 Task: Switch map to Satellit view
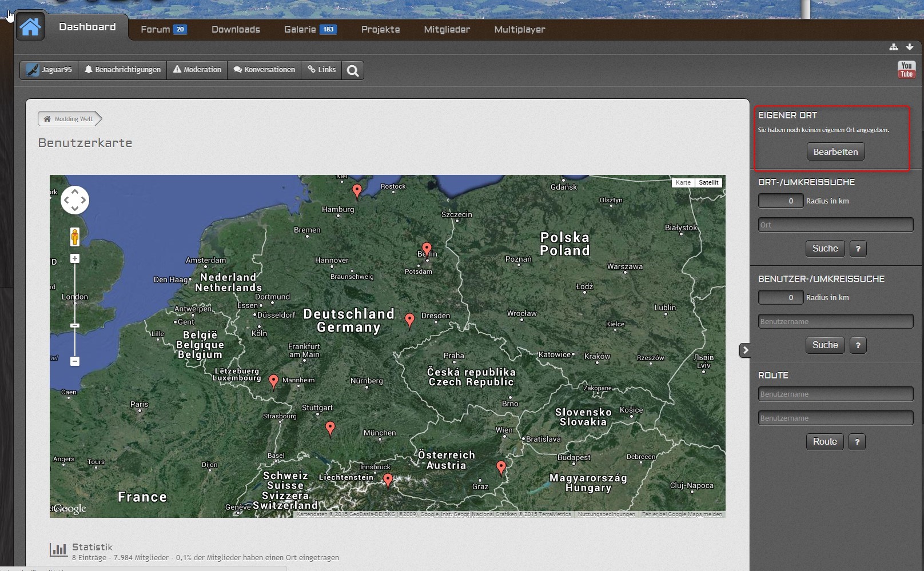[708, 182]
